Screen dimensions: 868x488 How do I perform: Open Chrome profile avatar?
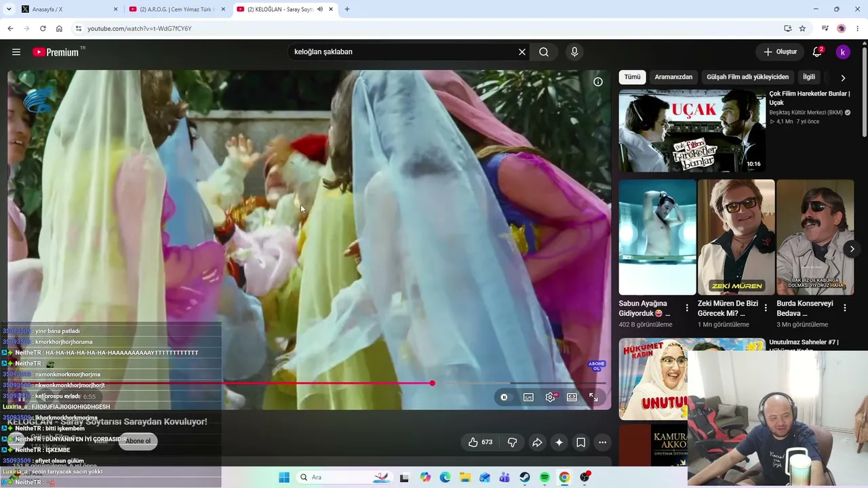click(841, 28)
